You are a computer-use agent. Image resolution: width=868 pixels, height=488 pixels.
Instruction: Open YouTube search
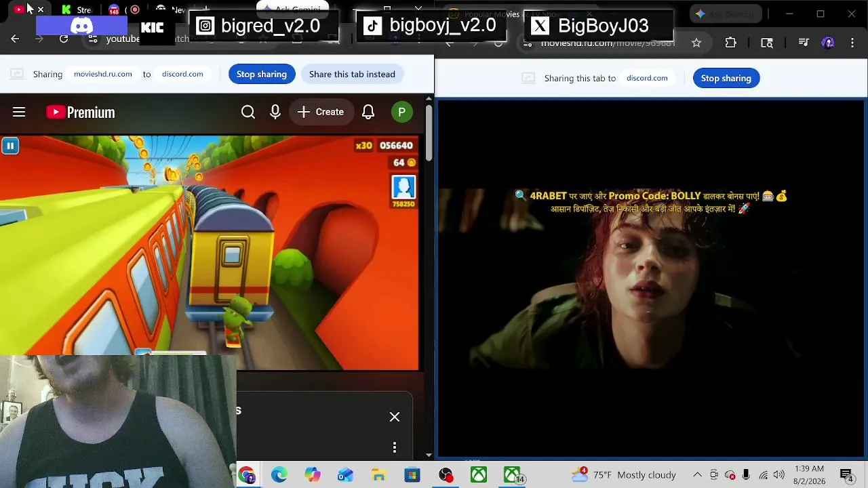click(x=248, y=112)
